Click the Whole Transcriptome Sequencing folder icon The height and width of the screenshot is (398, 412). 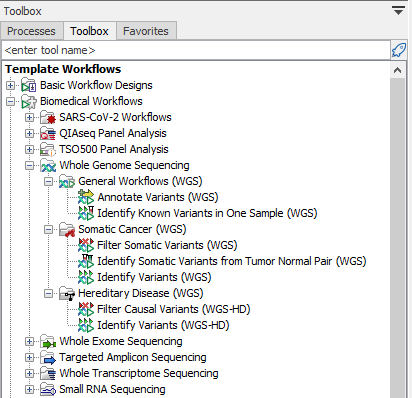(48, 373)
